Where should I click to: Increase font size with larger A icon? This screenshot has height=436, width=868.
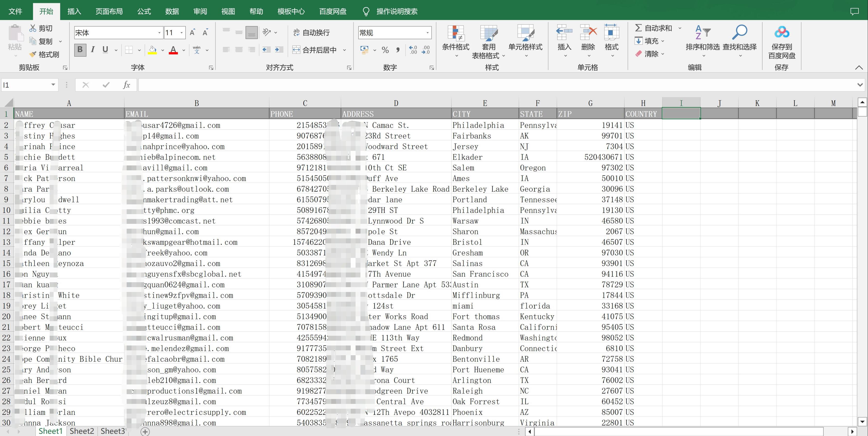[x=192, y=33]
